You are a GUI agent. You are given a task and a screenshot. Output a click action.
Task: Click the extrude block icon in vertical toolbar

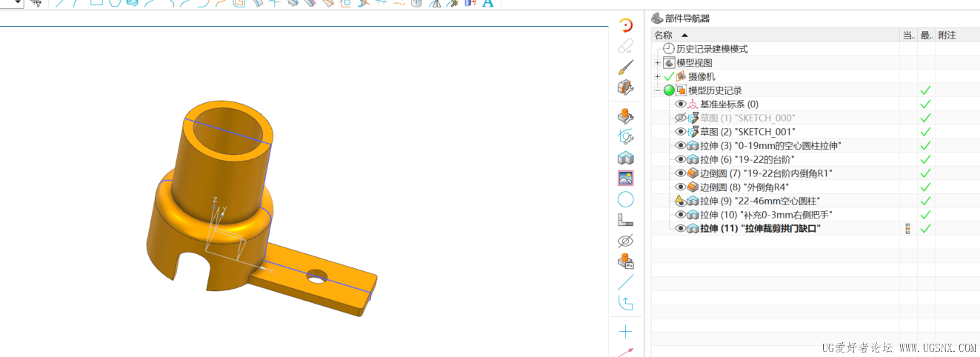626,158
